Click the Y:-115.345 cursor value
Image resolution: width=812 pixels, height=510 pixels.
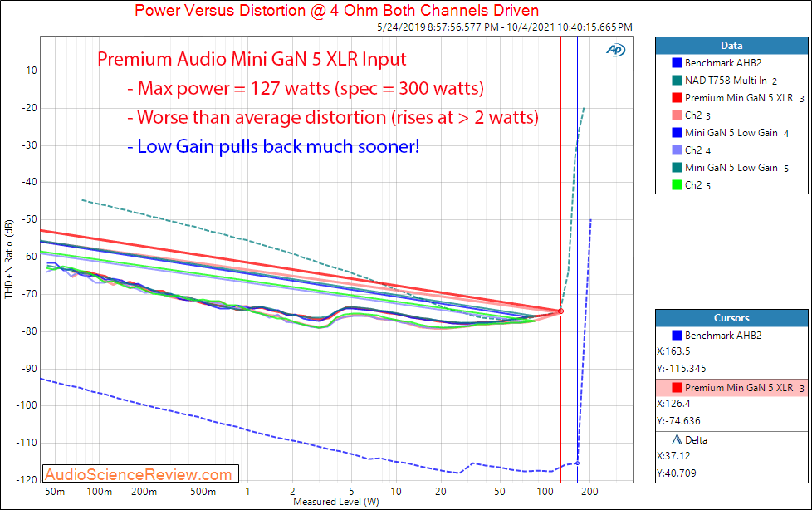pos(682,369)
